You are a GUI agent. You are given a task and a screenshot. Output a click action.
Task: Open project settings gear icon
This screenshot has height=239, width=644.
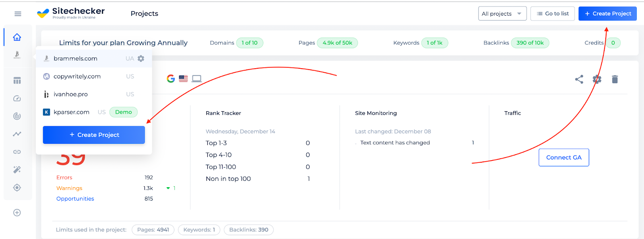597,79
